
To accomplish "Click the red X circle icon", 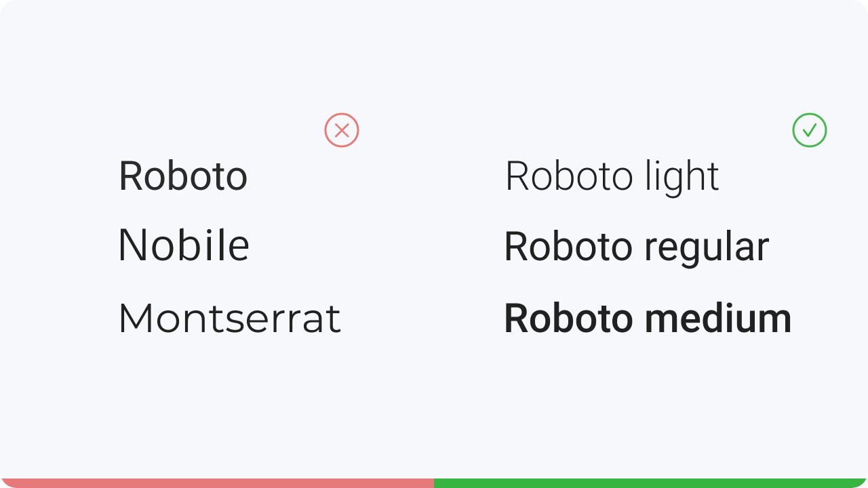I will (x=342, y=130).
